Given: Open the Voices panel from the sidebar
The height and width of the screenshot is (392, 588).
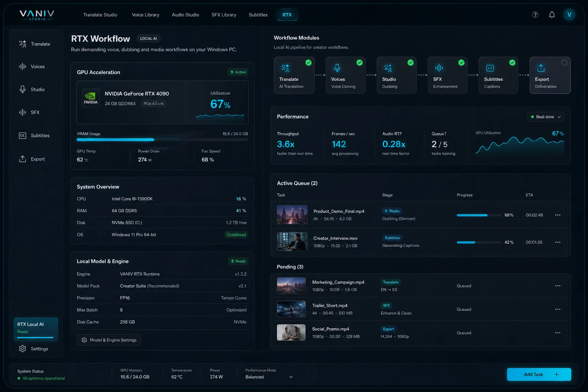Looking at the screenshot, I should pos(23,66).
